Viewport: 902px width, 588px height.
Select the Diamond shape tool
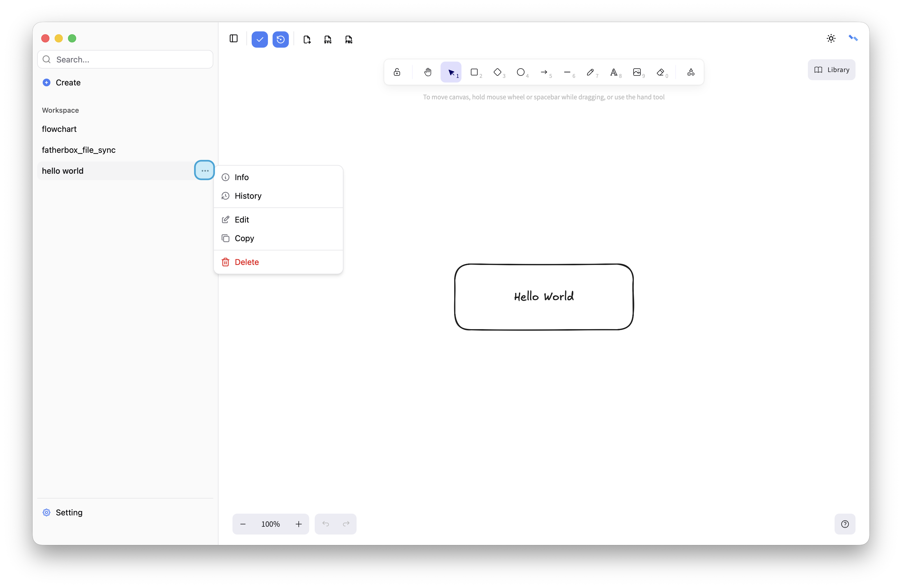(497, 72)
